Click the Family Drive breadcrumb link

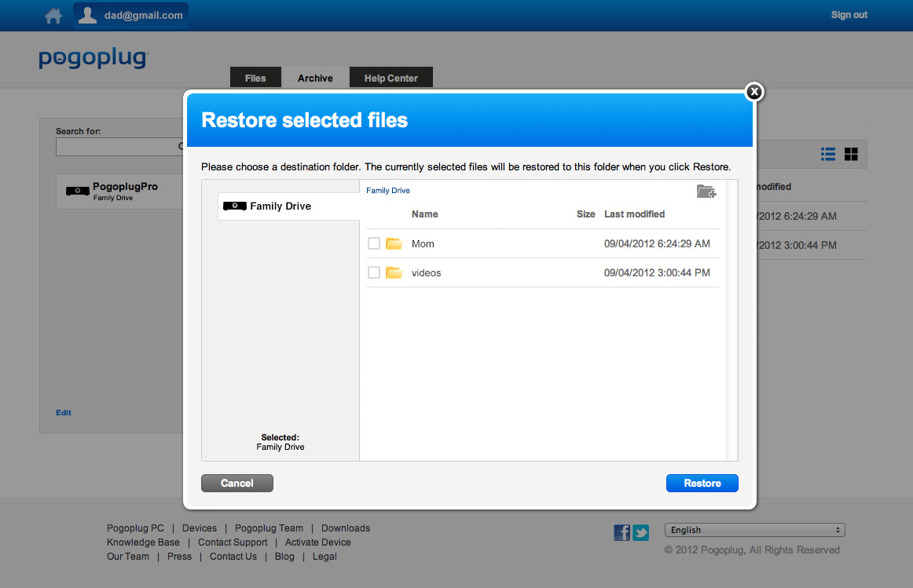388,191
